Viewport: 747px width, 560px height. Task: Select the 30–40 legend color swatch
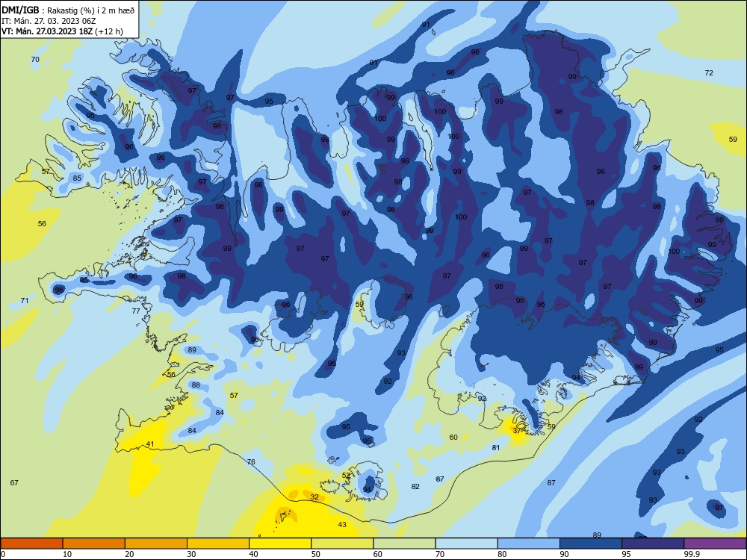218,544
